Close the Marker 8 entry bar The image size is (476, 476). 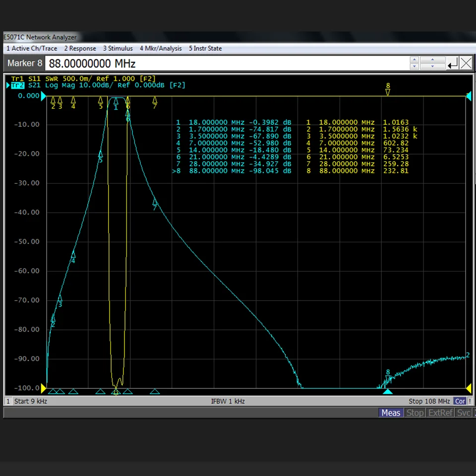466,63
